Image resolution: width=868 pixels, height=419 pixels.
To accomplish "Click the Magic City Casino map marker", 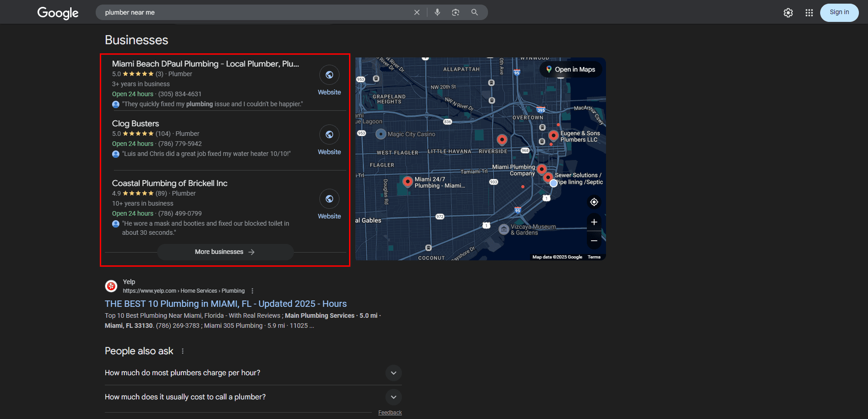I will point(381,134).
